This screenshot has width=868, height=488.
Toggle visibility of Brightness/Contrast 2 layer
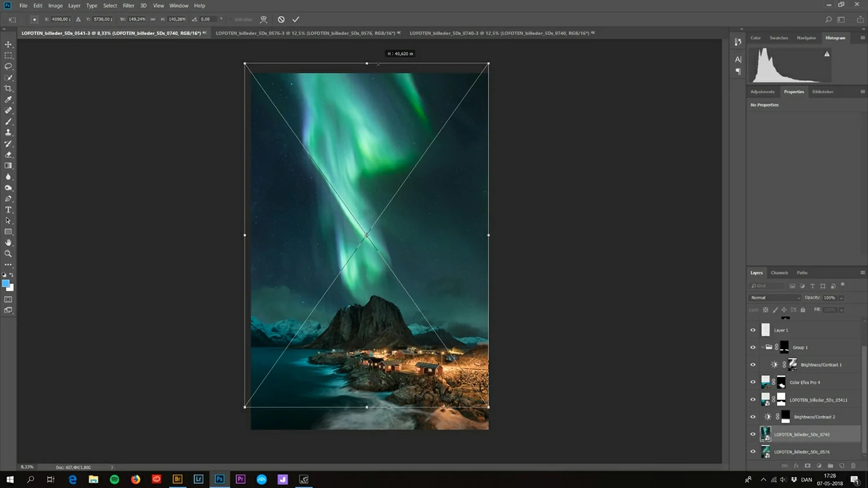tap(753, 417)
